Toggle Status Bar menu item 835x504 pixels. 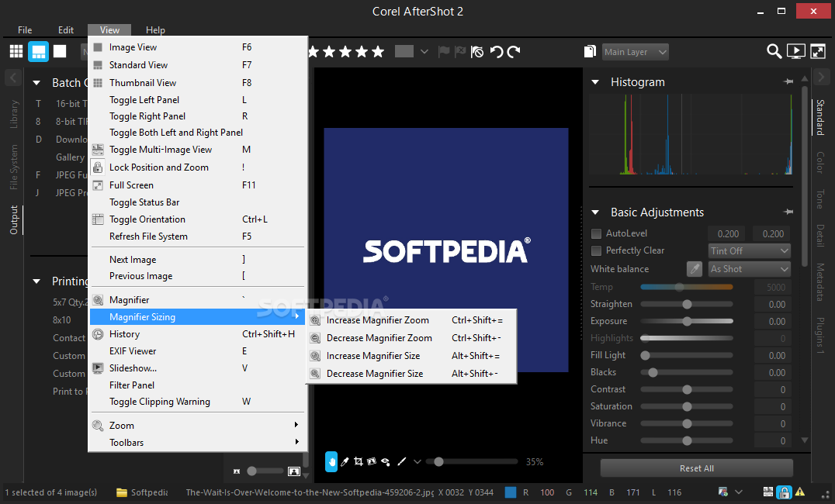(199, 202)
